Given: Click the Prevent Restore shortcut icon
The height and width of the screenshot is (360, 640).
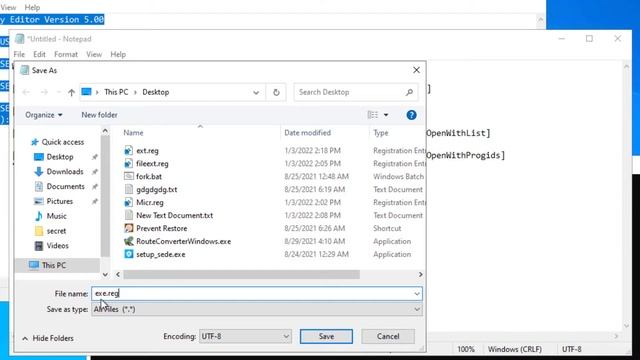Looking at the screenshot, I should [x=129, y=228].
